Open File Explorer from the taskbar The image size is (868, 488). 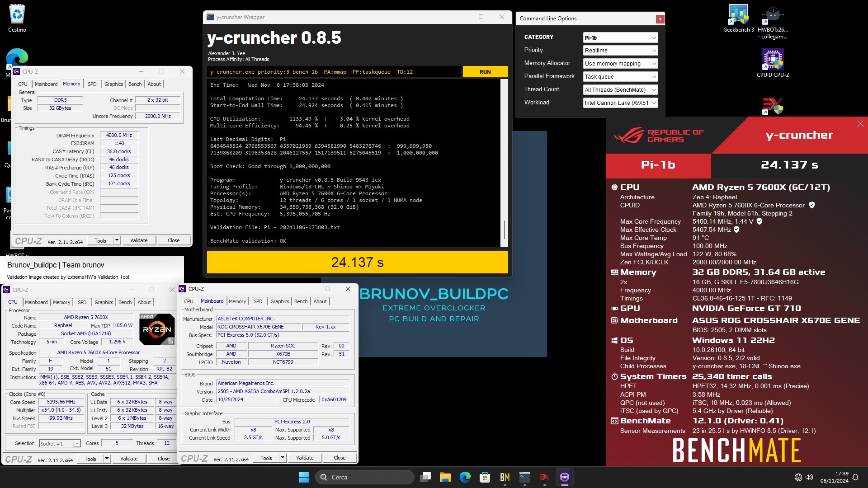[445, 477]
